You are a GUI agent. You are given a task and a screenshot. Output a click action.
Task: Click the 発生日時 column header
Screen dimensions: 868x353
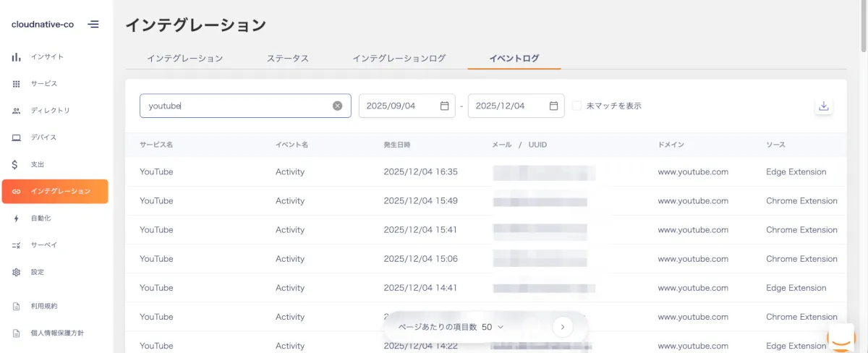(x=397, y=145)
